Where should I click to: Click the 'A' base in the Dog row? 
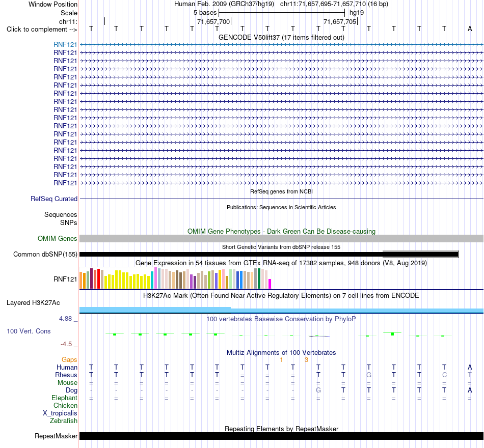point(470,390)
